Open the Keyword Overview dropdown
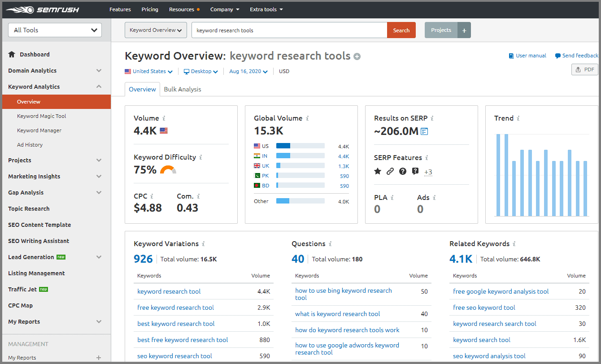Viewport: 601px width, 364px height. pos(156,30)
